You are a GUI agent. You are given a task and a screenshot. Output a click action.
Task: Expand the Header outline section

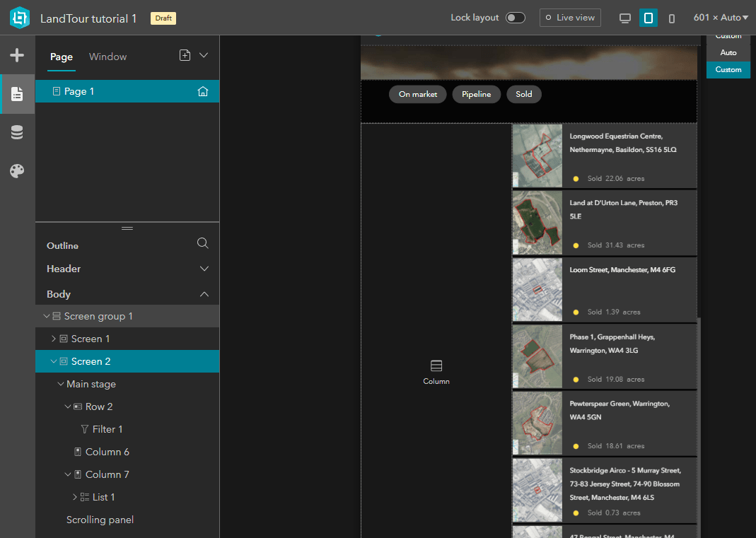[x=204, y=269]
